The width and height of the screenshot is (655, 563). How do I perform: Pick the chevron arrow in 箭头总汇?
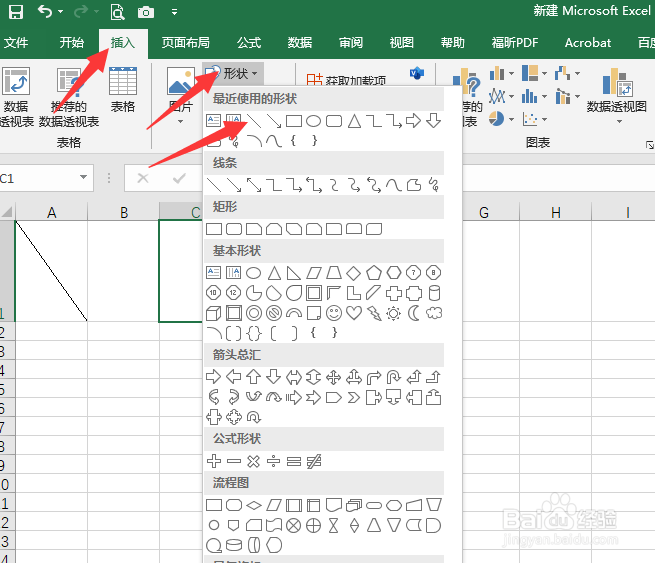(x=353, y=398)
